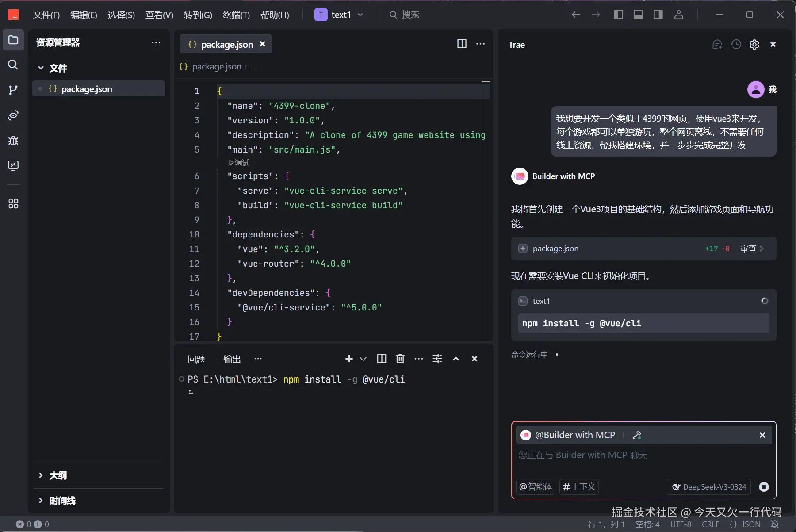796x532 pixels.
Task: Go forward in navigation history
Action: coord(596,15)
